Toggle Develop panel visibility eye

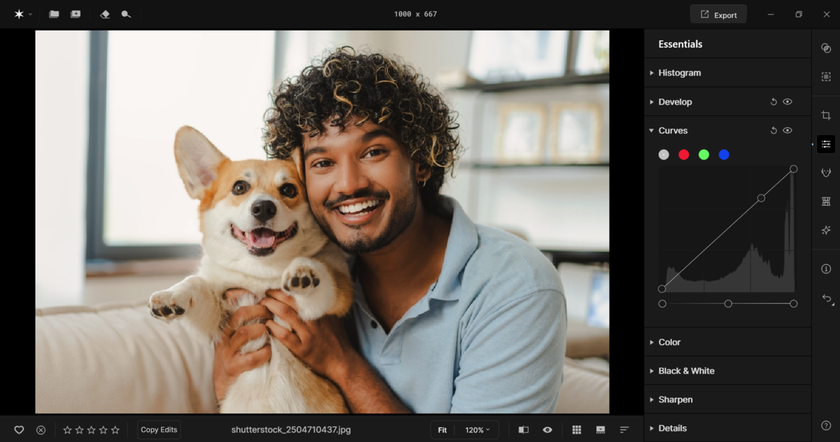[x=788, y=102]
